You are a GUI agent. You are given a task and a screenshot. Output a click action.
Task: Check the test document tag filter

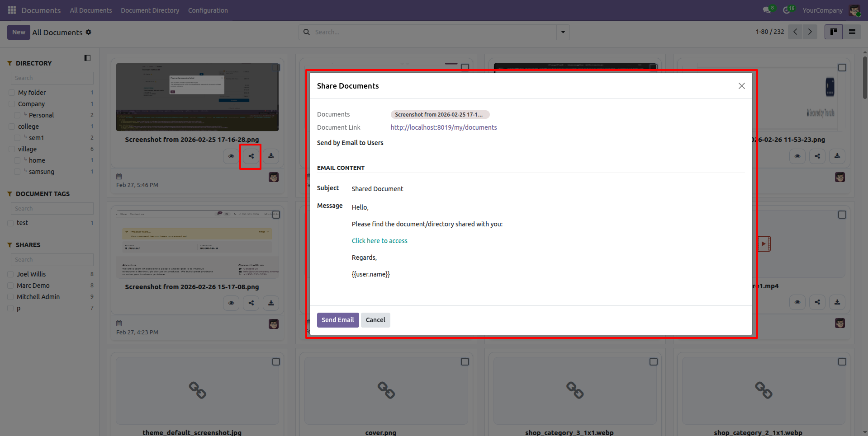[10, 223]
